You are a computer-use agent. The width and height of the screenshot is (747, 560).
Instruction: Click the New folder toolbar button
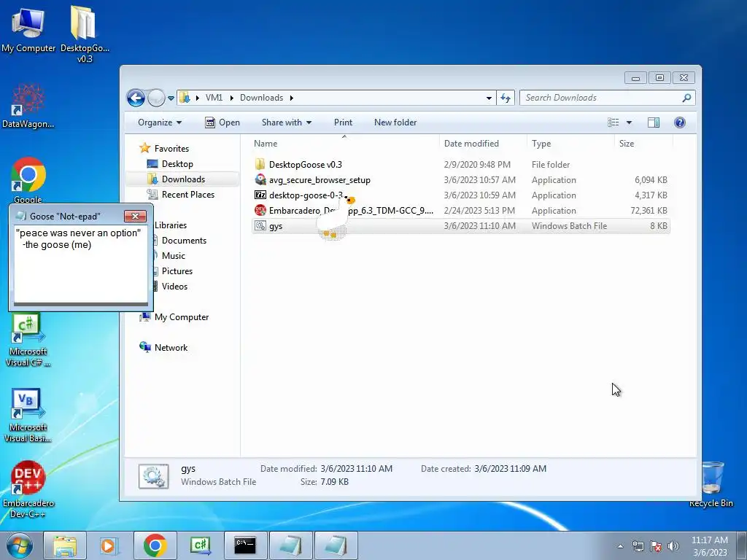395,122
